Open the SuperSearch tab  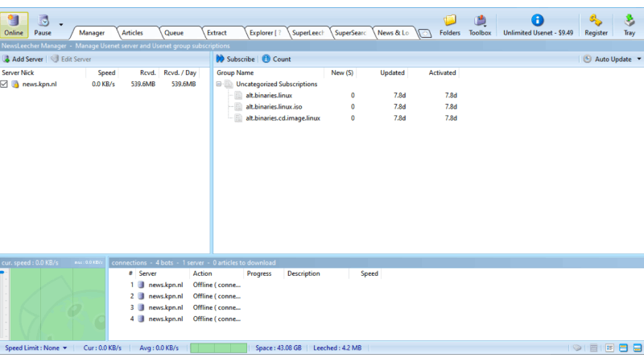click(x=350, y=33)
